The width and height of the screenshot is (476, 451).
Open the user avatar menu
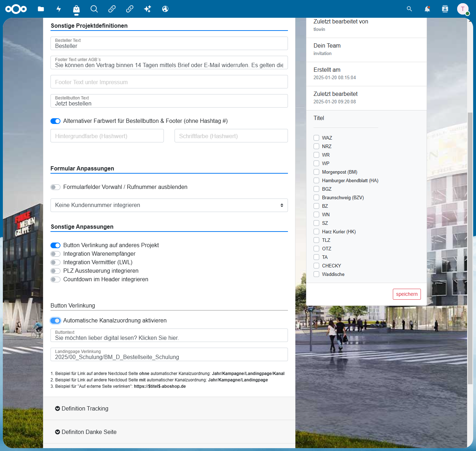[x=463, y=9]
